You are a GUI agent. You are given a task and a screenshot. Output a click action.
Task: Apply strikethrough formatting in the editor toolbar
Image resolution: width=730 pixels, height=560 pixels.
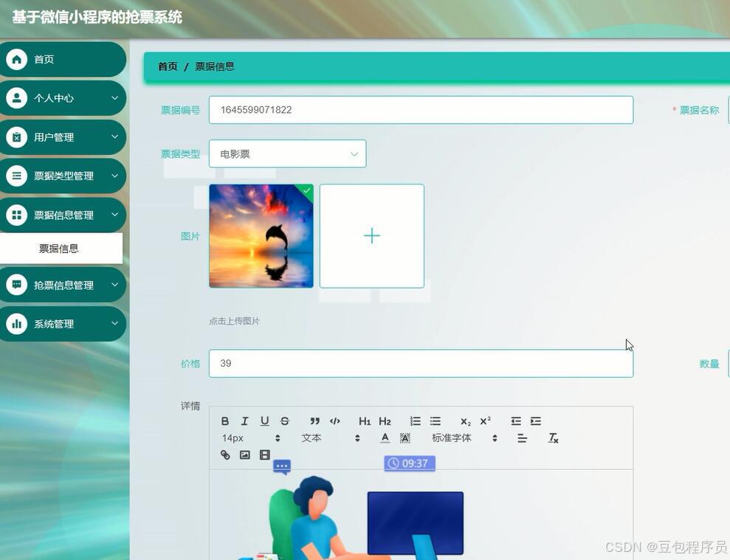point(284,421)
